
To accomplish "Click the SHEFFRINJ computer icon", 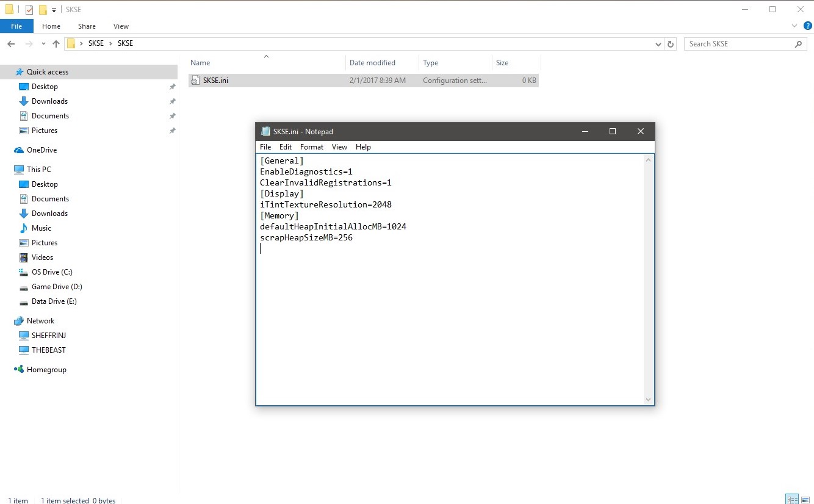I will pyautogui.click(x=24, y=336).
